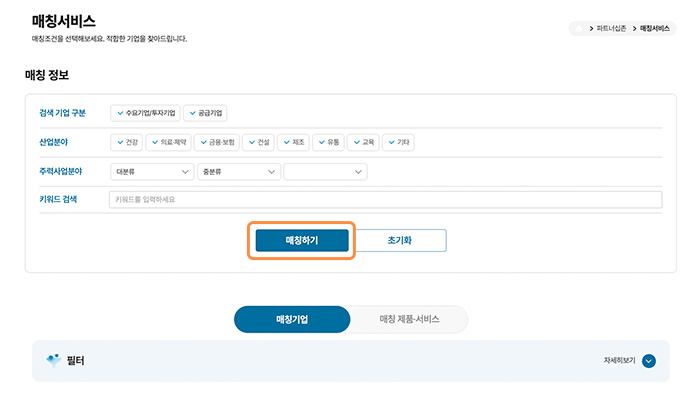Click the 초기화 reset button
The height and width of the screenshot is (400, 700).
pyautogui.click(x=400, y=241)
